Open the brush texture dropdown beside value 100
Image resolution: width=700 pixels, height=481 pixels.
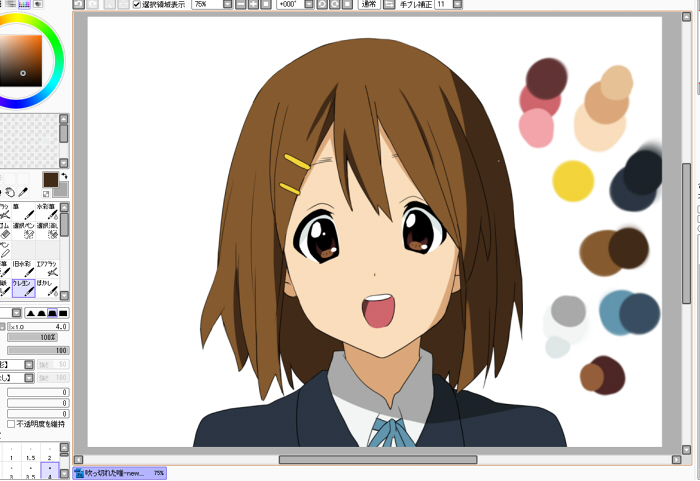(x=29, y=378)
